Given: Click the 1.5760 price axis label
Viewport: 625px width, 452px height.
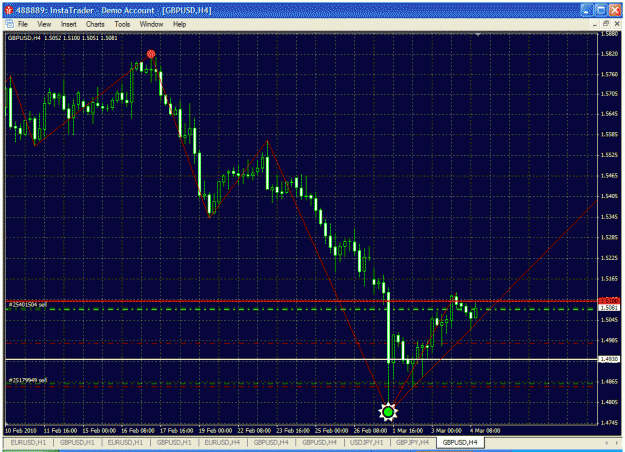Looking at the screenshot, I should (x=609, y=74).
